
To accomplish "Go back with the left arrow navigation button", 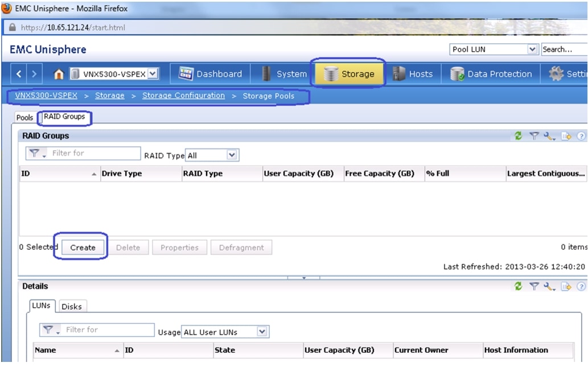I will [x=19, y=74].
